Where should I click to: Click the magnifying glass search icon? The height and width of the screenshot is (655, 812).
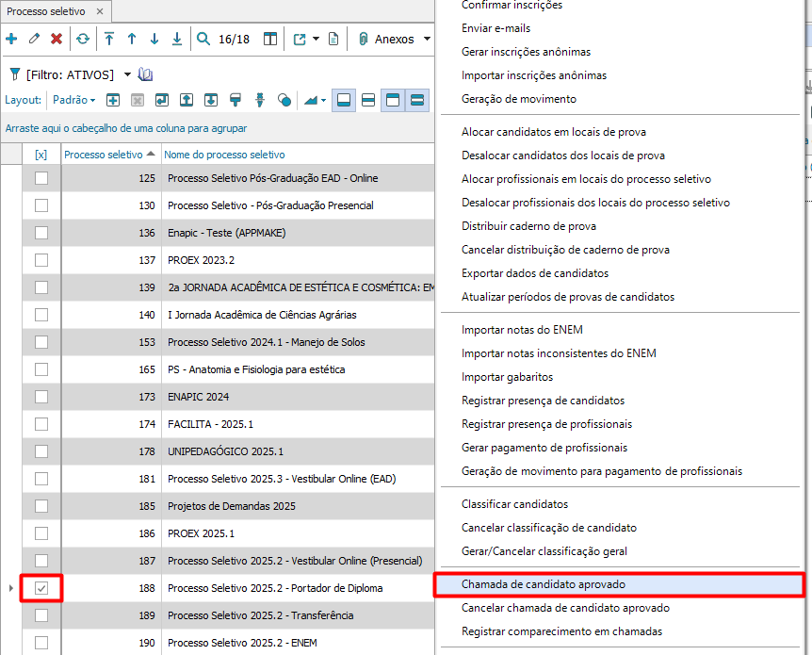pyautogui.click(x=203, y=39)
